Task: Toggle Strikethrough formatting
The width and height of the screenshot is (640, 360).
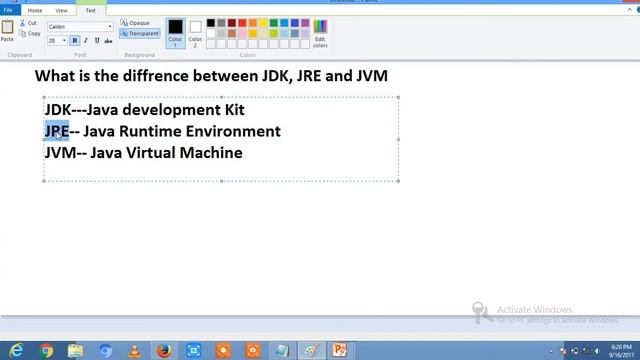Action: click(x=108, y=40)
